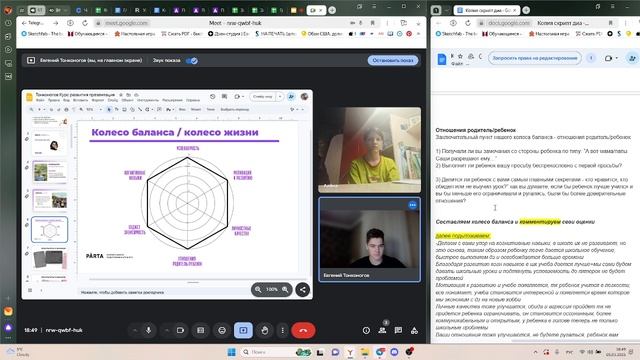Click "Остановить показ" to stop presenting
Image resolution: width=640 pixels, height=360 pixels.
coord(393,60)
